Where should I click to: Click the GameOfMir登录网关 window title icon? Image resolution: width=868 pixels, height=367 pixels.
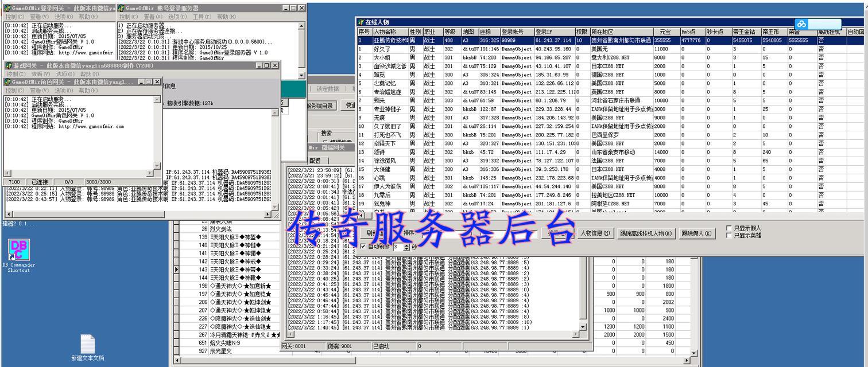pos(9,8)
